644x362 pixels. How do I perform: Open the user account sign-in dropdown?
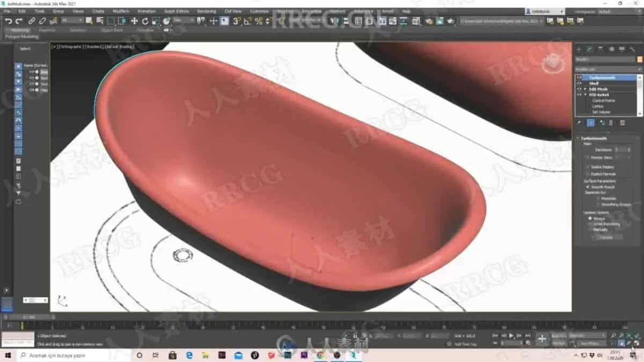[545, 11]
